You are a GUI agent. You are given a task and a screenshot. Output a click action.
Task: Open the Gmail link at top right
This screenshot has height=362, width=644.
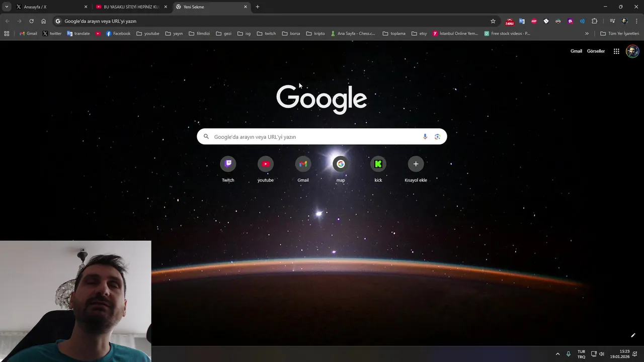576,51
